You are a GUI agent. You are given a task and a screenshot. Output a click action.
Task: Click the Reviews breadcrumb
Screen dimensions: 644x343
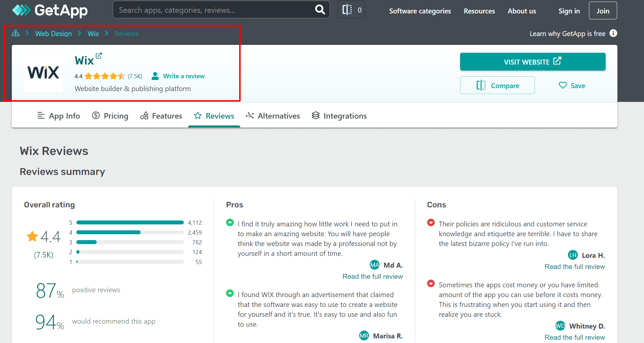point(127,33)
